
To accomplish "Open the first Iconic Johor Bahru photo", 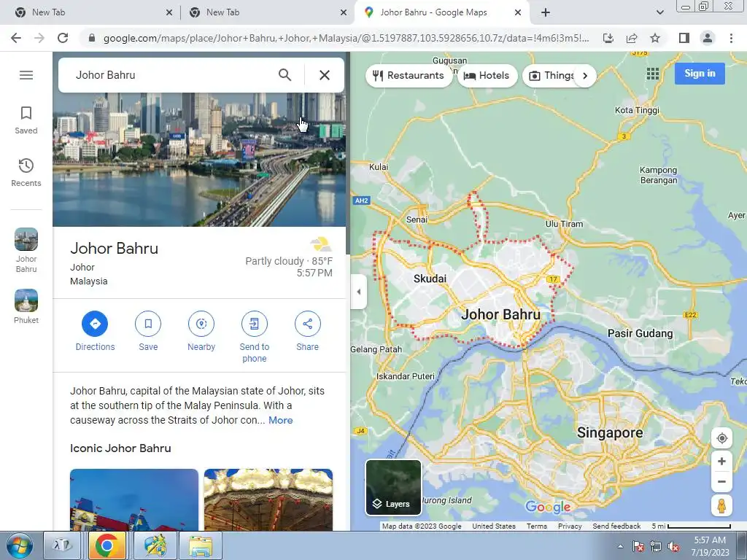I will 134,499.
